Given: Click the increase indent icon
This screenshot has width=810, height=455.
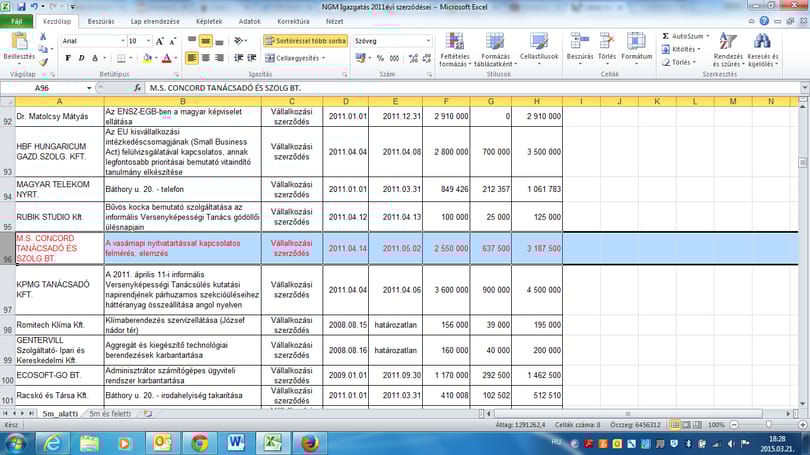Looking at the screenshot, I should point(252,58).
